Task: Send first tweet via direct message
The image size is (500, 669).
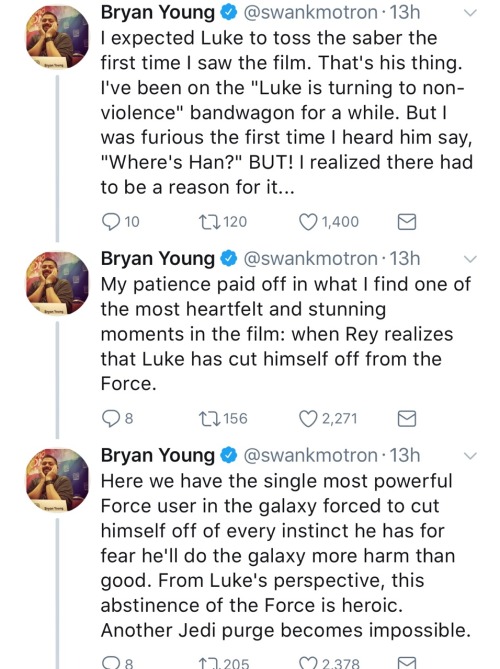Action: coord(407,222)
